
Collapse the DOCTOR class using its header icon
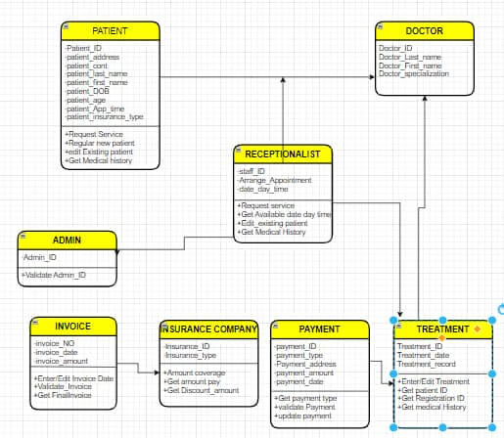380,26
